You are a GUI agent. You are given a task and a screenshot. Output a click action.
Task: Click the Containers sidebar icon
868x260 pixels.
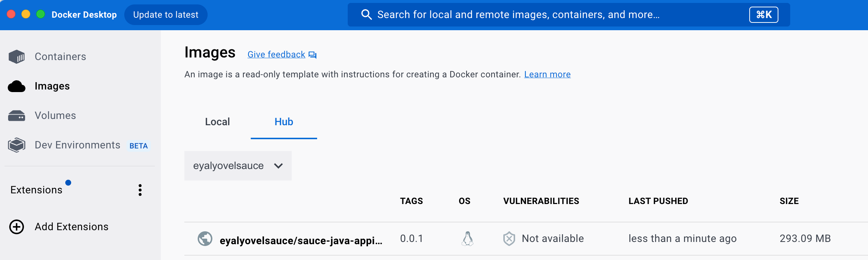click(17, 57)
